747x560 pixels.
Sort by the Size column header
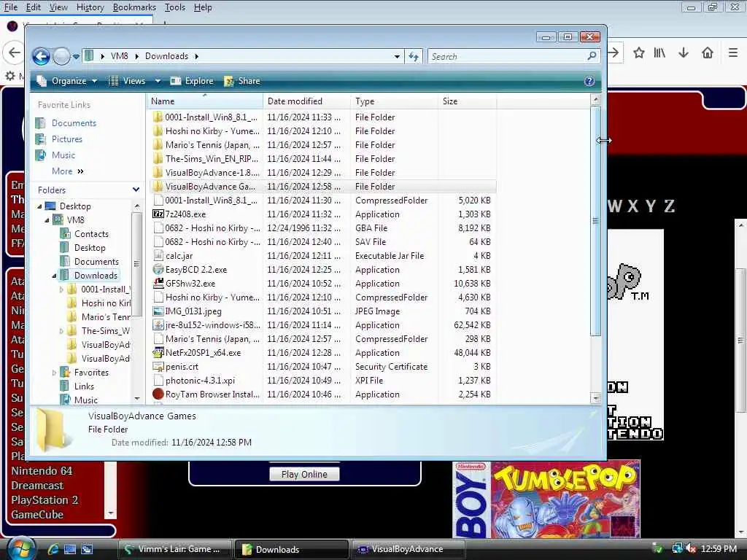467,101
